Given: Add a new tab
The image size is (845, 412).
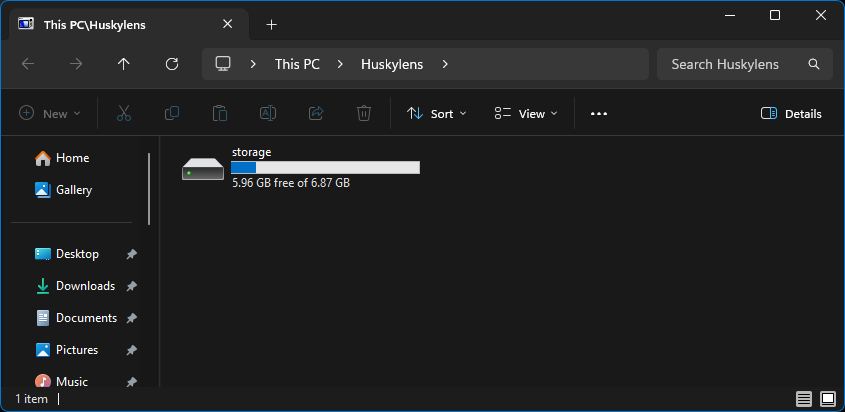Looking at the screenshot, I should (271, 25).
